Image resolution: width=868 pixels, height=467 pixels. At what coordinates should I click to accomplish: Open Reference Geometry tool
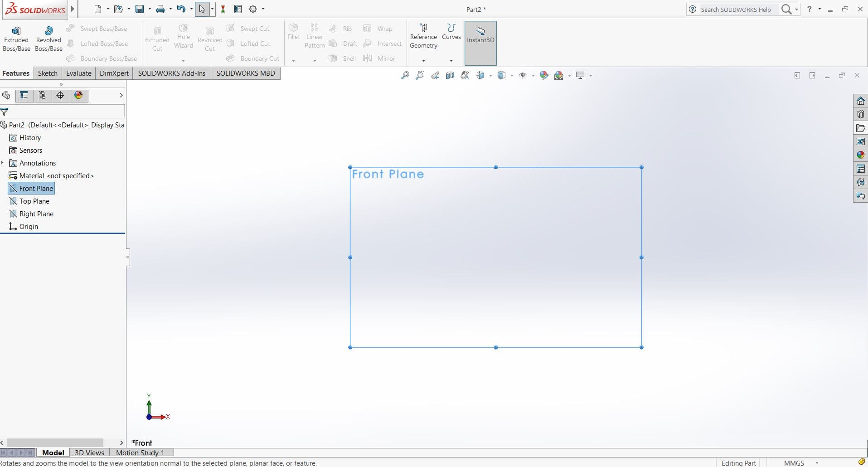point(423,37)
